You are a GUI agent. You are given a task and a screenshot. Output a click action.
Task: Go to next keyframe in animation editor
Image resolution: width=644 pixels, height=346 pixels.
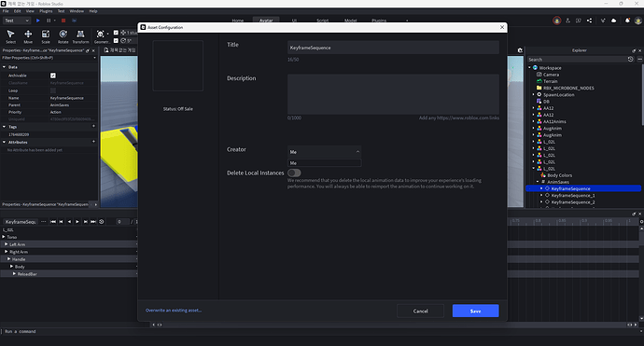[86, 222]
